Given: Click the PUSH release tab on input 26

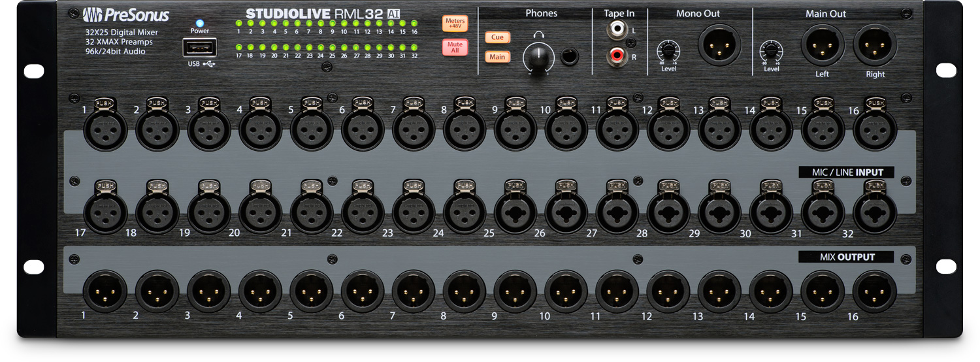Looking at the screenshot, I should tap(566, 186).
